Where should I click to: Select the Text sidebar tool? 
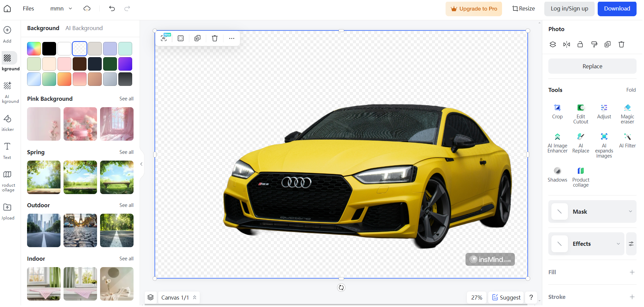pyautogui.click(x=7, y=151)
